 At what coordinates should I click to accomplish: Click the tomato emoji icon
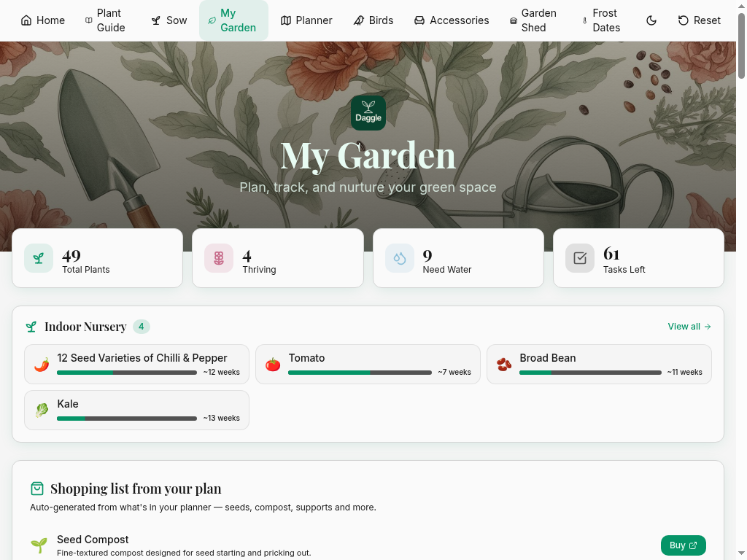point(273,365)
